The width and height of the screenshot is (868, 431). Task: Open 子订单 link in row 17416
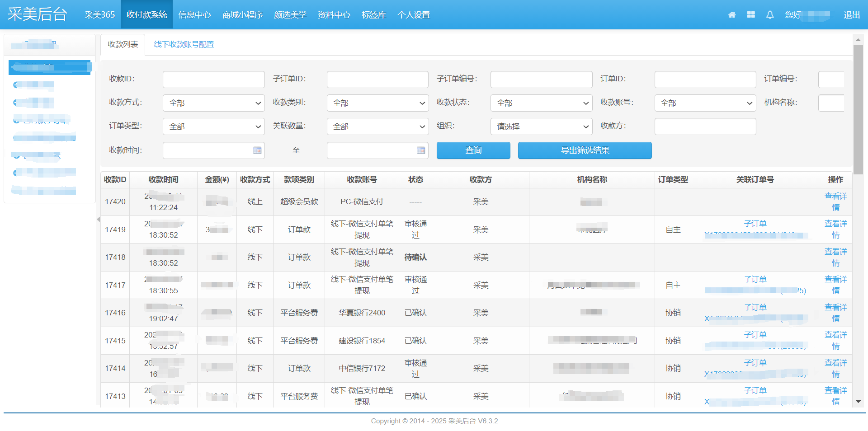pyautogui.click(x=755, y=307)
